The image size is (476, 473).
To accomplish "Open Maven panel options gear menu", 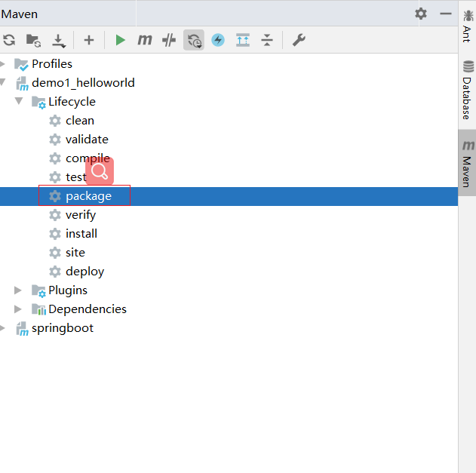I will (x=421, y=14).
